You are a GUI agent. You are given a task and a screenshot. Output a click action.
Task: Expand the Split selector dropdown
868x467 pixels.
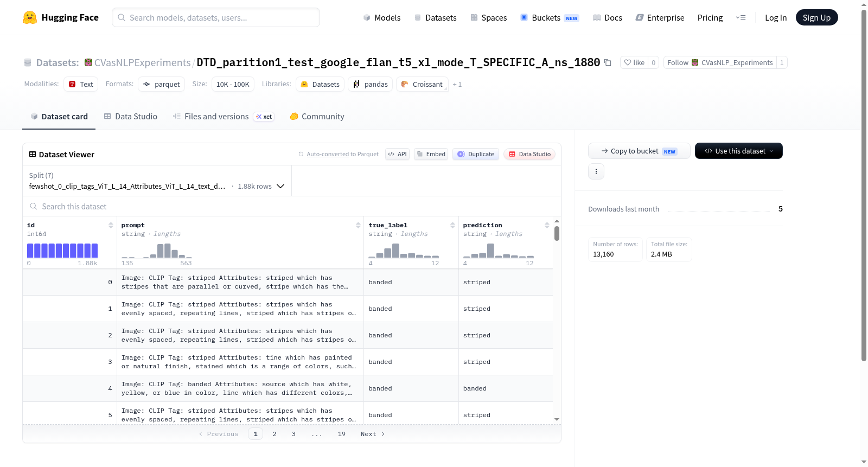(x=157, y=181)
